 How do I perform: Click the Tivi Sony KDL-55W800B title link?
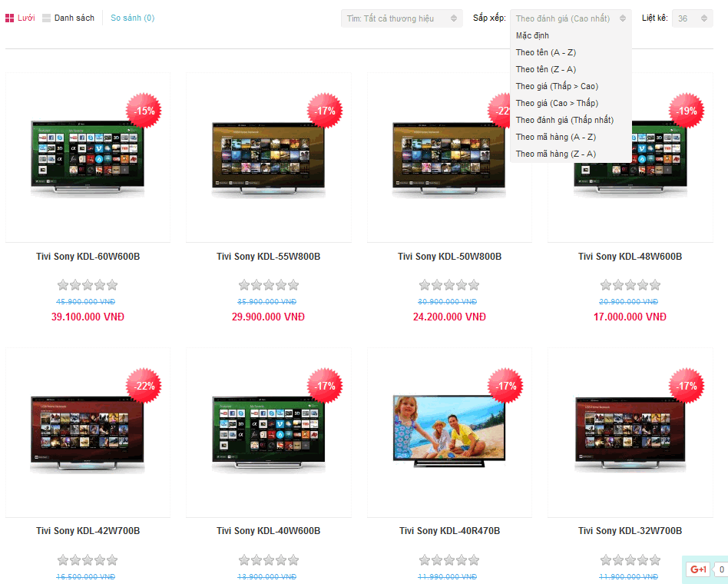click(x=268, y=257)
